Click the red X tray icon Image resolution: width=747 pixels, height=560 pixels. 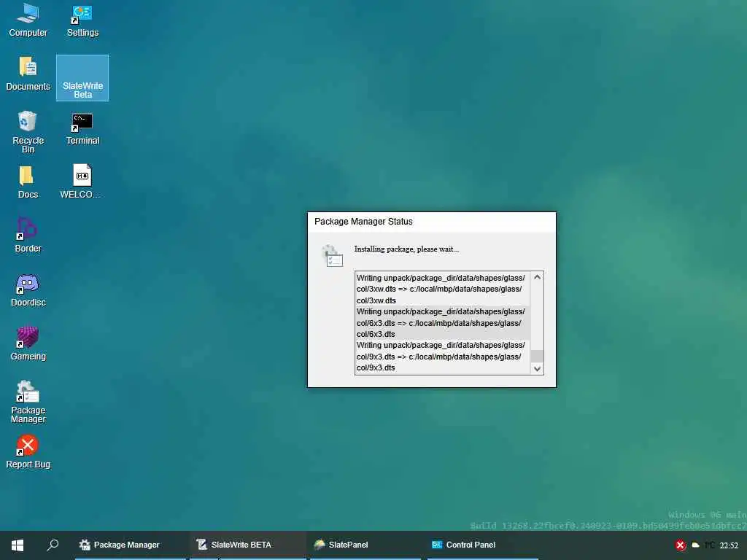click(x=681, y=545)
